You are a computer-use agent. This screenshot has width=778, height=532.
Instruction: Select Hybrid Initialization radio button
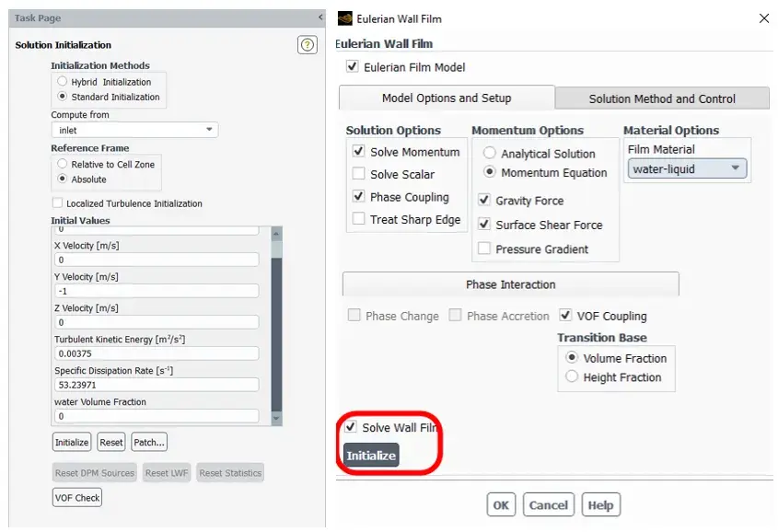62,81
